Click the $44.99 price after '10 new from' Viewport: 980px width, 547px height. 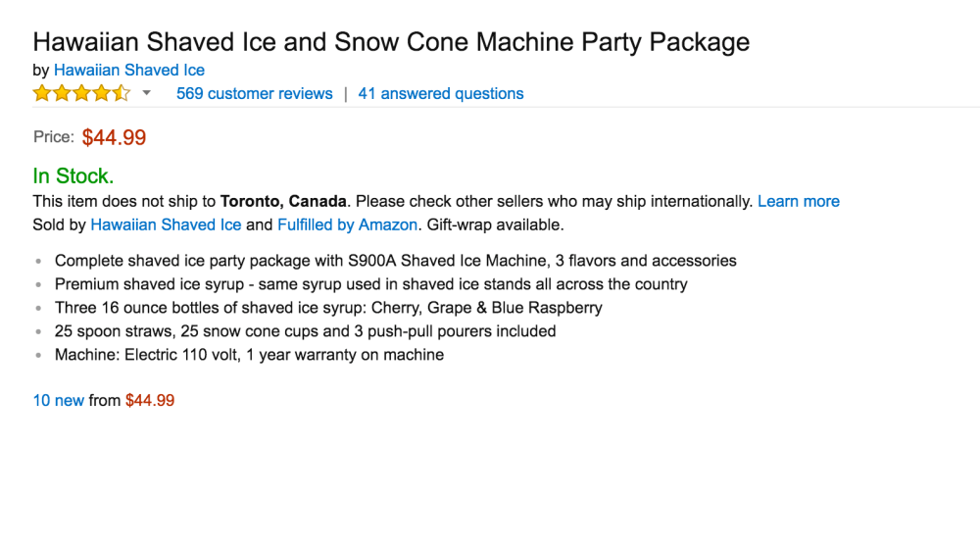150,400
